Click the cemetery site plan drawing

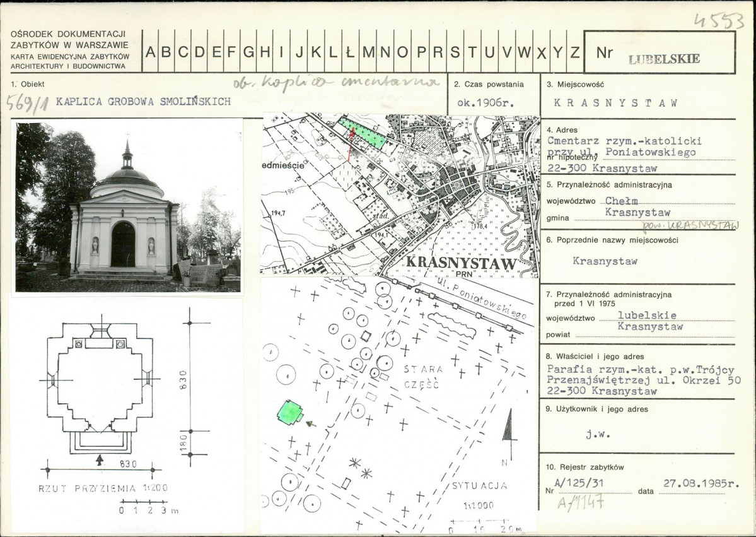point(398,404)
